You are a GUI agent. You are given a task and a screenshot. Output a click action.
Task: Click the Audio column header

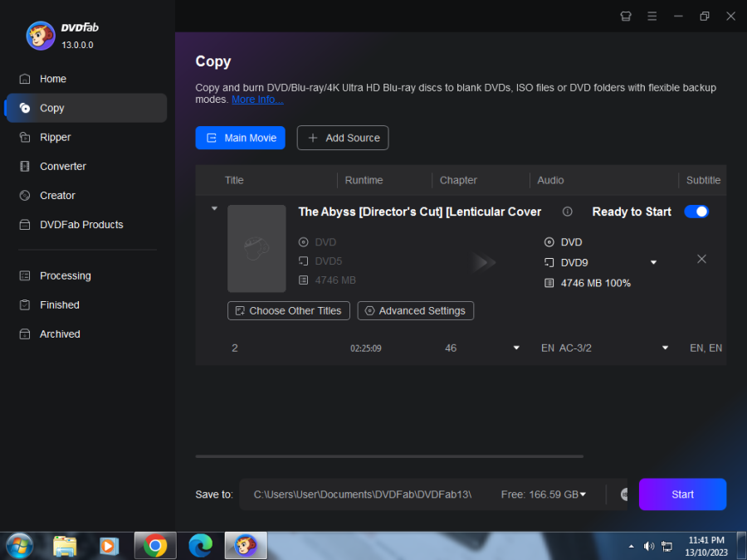pyautogui.click(x=550, y=180)
